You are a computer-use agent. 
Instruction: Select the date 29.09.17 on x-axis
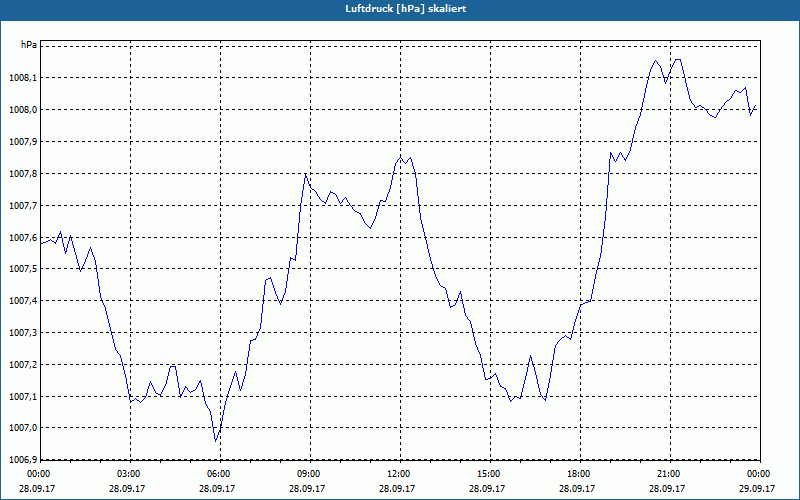[x=757, y=488]
